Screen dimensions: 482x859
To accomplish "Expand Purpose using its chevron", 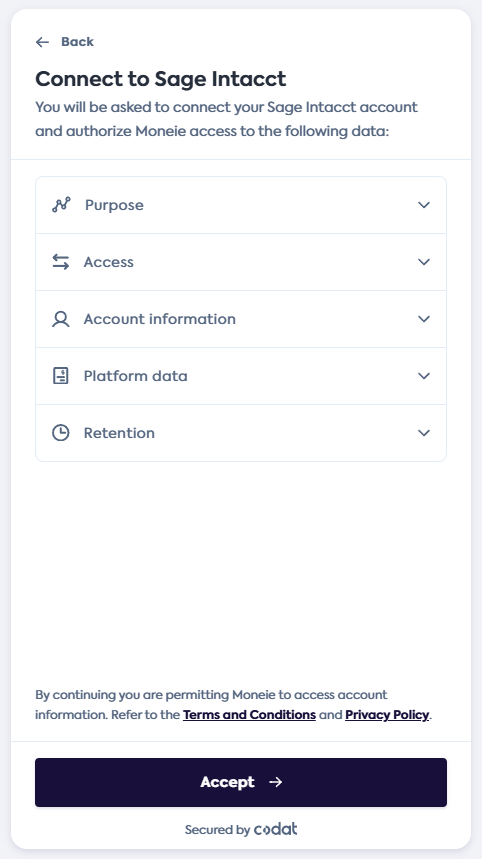I will tap(424, 205).
